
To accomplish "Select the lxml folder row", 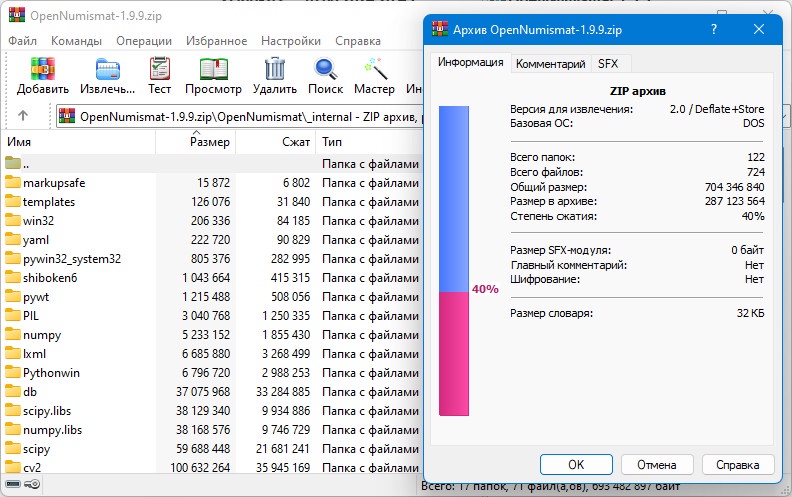I will (x=212, y=354).
